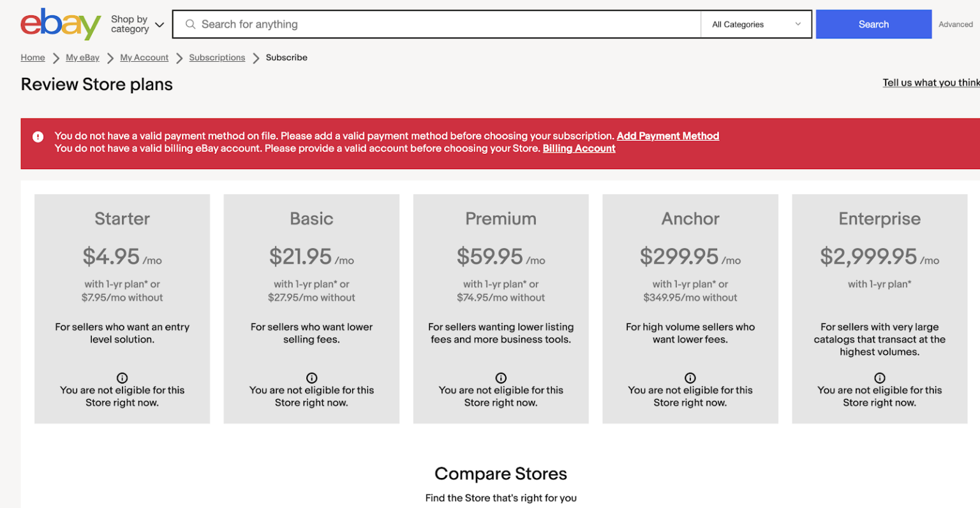Navigate to Subscriptions breadcrumb
Screen dimensions: 980x508
[217, 57]
